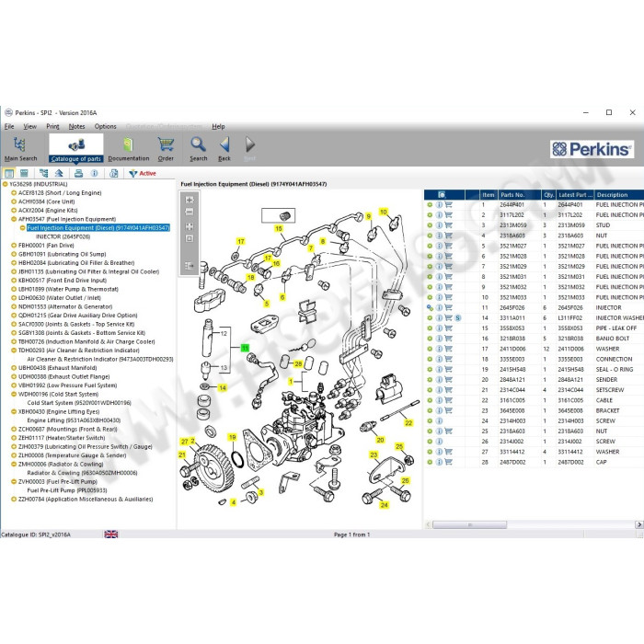
Task: Click the info icon for item 1 row
Action: pos(439,204)
